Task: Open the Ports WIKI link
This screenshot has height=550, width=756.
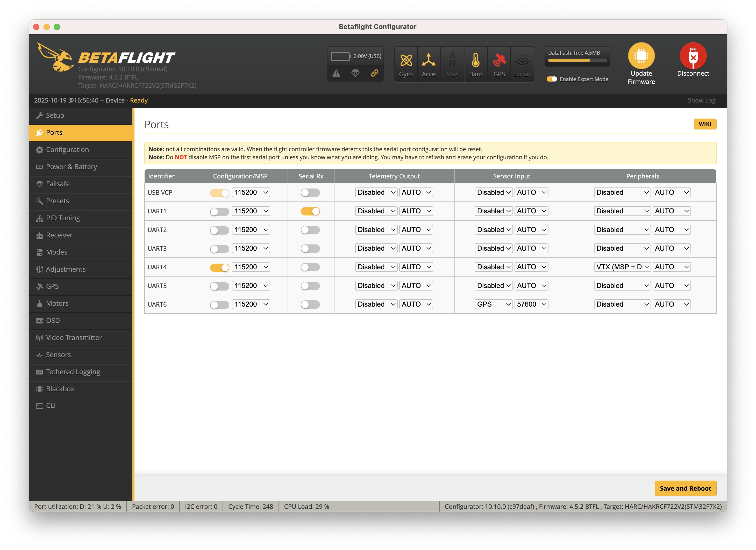Action: coord(705,124)
